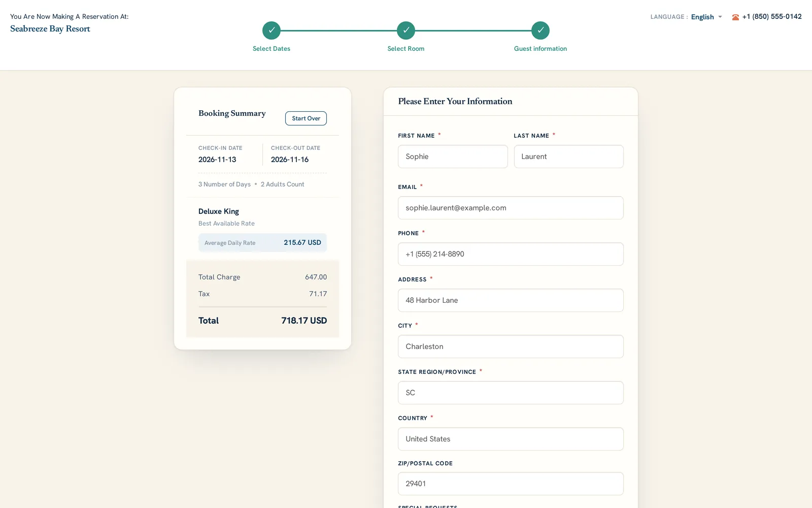
Task: Click the 718.17 USD total amount
Action: (x=304, y=321)
